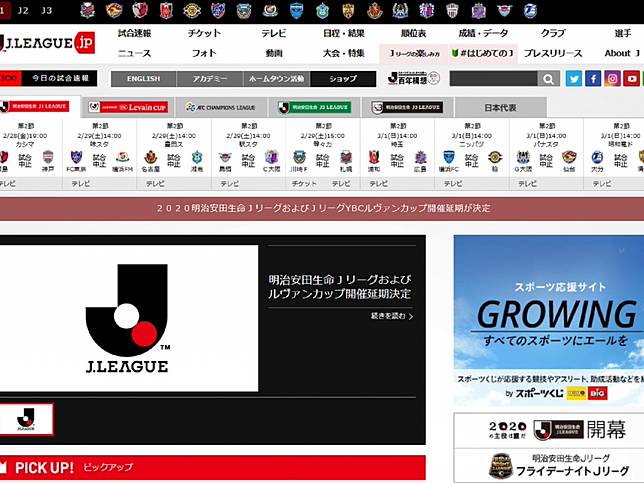
Task: Click チケット under Kawasaki F vs Sapporo match
Action: point(304,184)
